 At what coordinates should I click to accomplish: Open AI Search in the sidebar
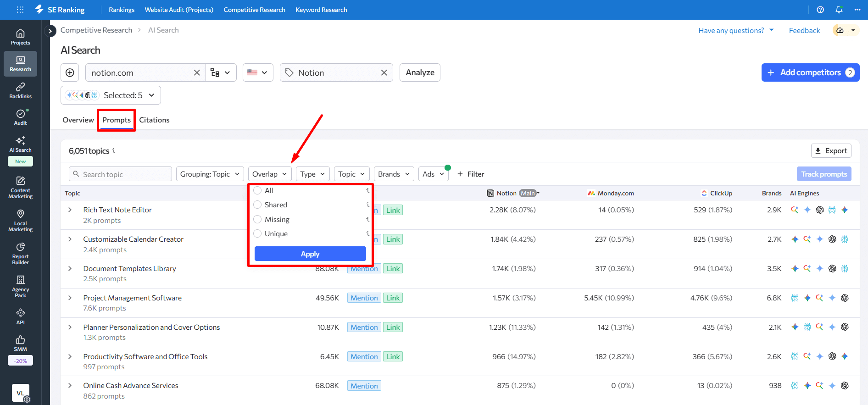click(20, 144)
